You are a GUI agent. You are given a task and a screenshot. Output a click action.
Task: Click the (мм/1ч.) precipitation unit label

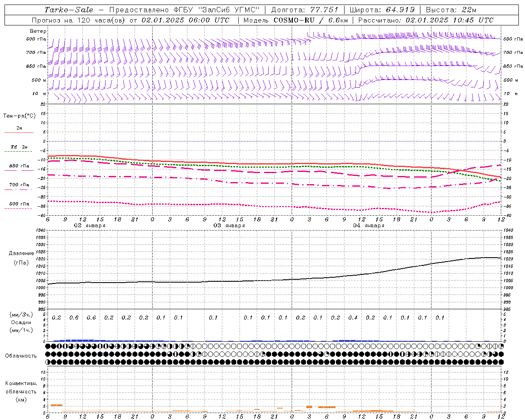click(21, 330)
